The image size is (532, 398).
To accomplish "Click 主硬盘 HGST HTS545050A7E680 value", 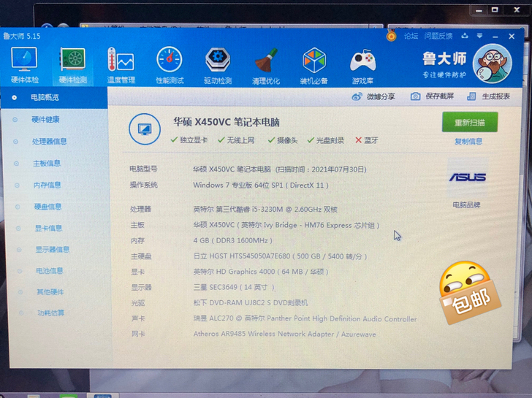I will [x=281, y=256].
